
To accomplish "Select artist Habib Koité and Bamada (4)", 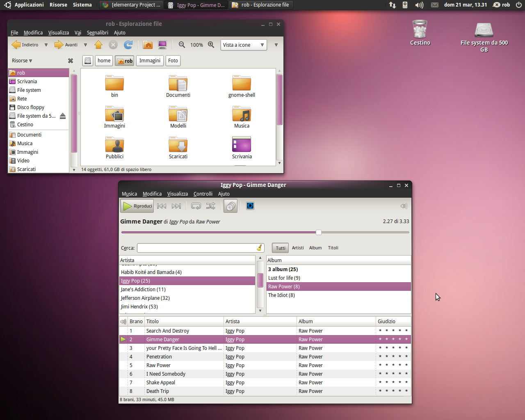I will point(187,272).
